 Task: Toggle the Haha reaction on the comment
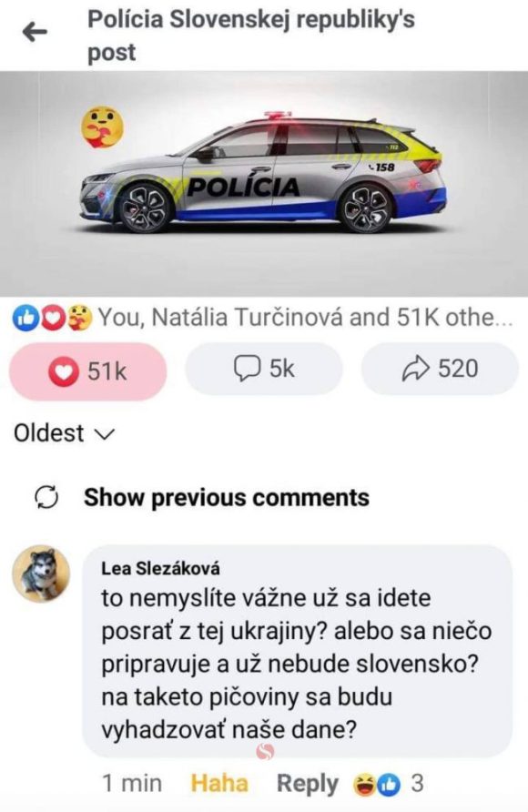point(219,783)
